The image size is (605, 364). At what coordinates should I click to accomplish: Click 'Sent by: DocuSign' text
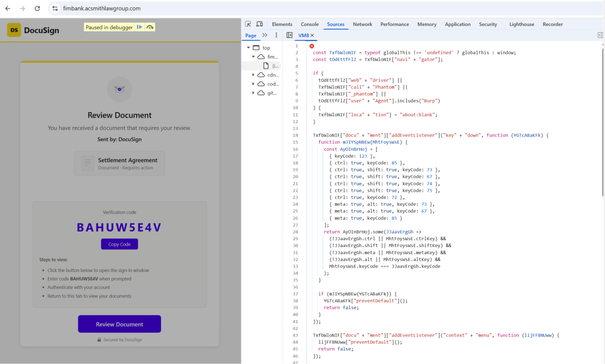pyautogui.click(x=120, y=139)
